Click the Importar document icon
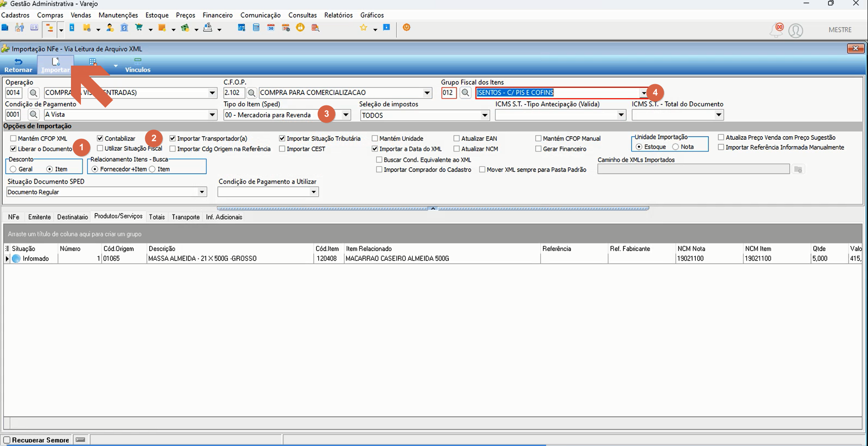This screenshot has width=868, height=446. (x=56, y=62)
